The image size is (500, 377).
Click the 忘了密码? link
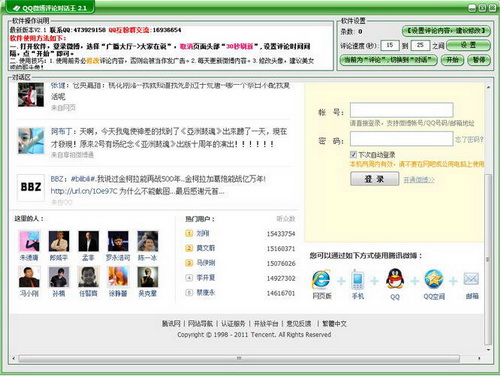click(x=469, y=140)
